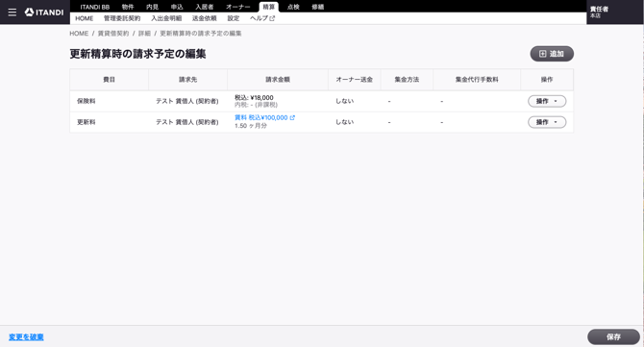The image size is (644, 347).
Task: Select the 精算 tab
Action: coord(268,7)
